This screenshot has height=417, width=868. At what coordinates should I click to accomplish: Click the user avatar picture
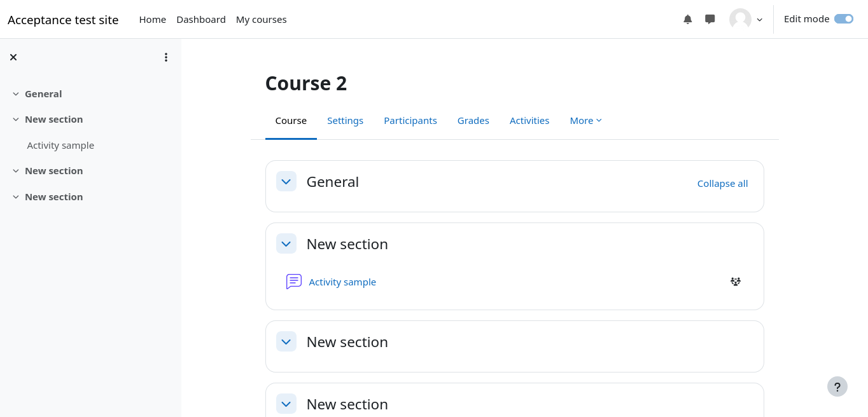pyautogui.click(x=740, y=19)
